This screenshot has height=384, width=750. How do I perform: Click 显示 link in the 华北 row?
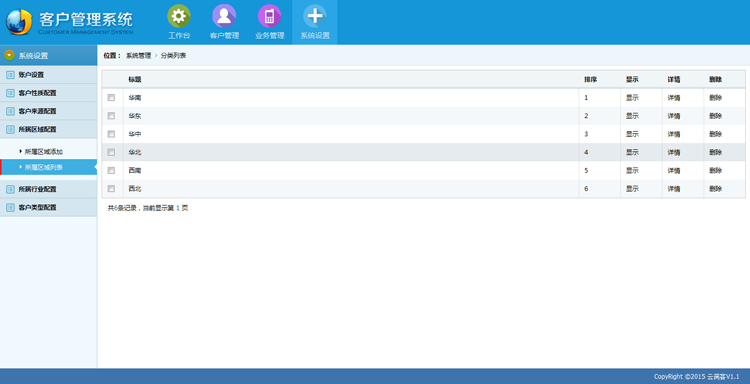[x=632, y=152]
